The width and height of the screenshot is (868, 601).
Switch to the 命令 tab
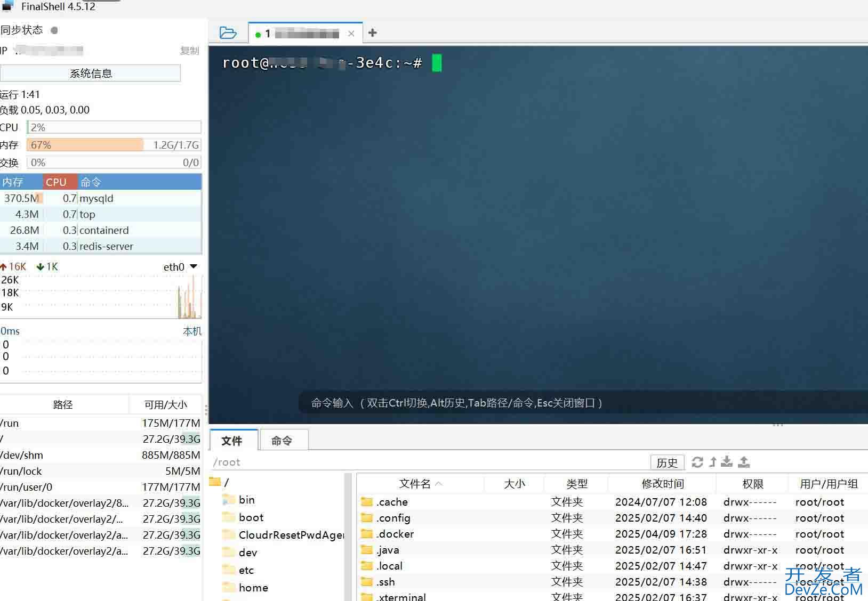click(x=282, y=441)
